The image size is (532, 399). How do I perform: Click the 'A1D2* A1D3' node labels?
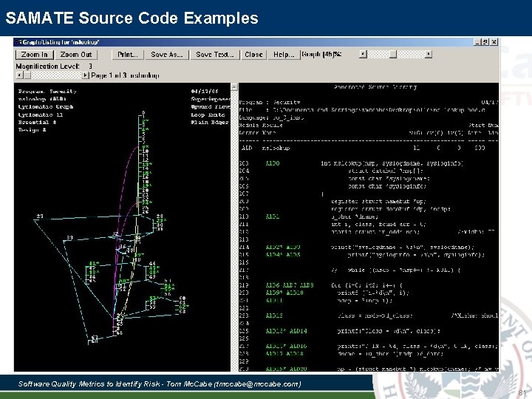[x=283, y=247]
